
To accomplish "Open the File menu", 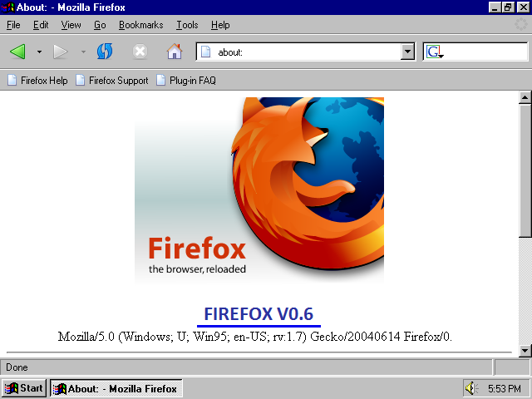I will [13, 25].
